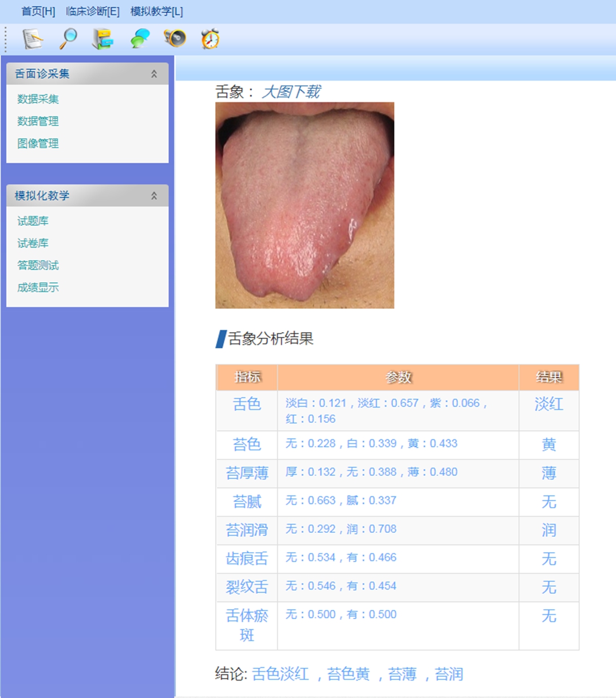The width and height of the screenshot is (616, 698).
Task: Click the 黄 result cell
Action: point(549,445)
